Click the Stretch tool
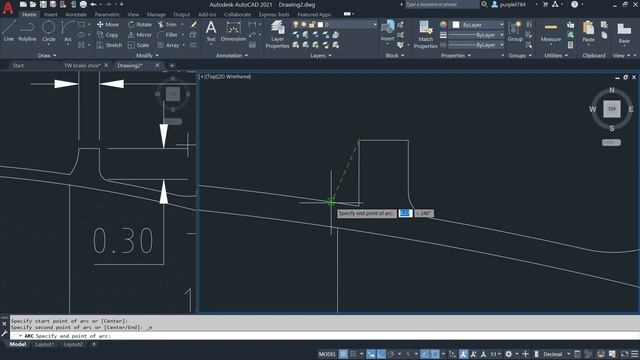 [x=109, y=45]
